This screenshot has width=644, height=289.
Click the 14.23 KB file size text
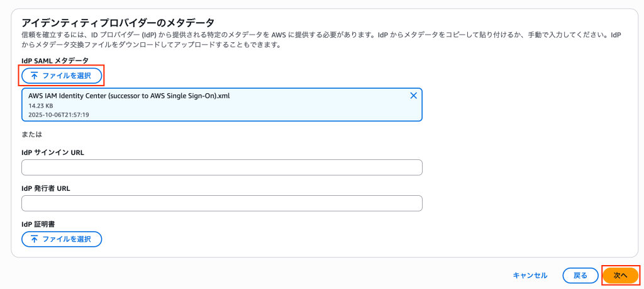pos(41,106)
